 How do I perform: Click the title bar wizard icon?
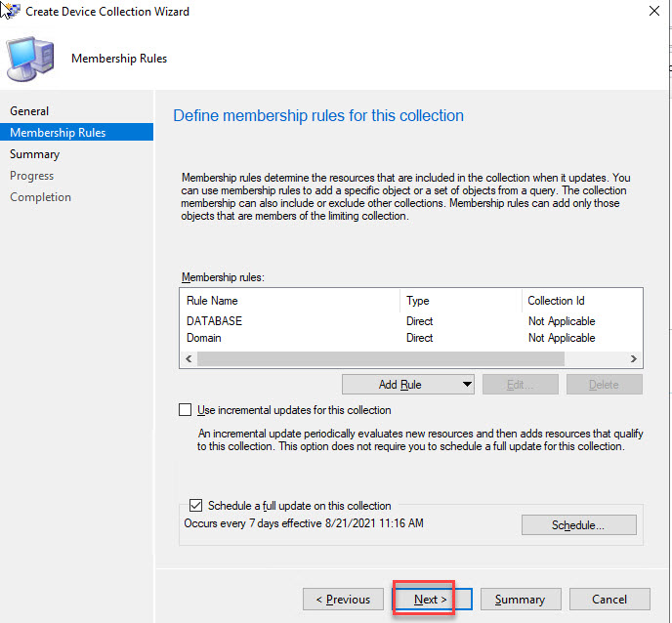(x=10, y=12)
